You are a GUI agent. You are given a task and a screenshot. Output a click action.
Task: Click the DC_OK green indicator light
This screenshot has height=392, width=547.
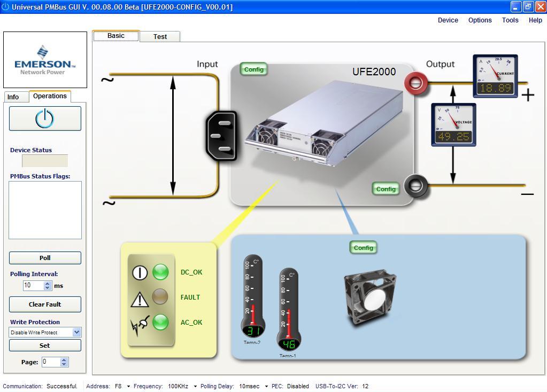(160, 272)
